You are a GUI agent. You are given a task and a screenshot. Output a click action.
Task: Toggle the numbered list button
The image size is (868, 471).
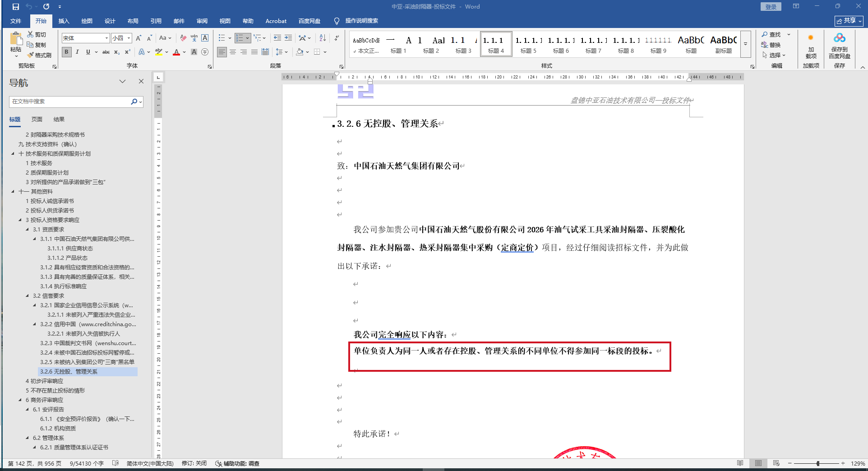point(240,38)
